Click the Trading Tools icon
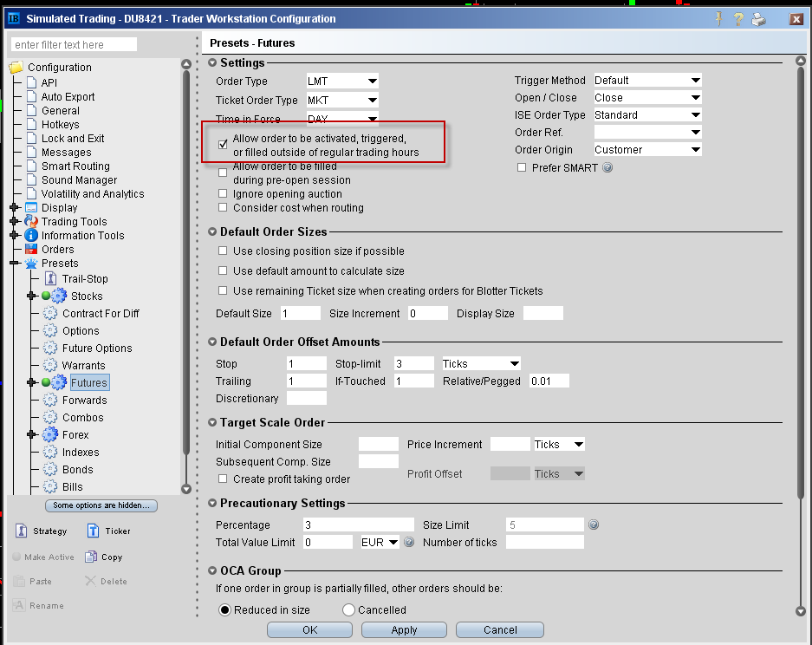Screen dimensions: 812x645 31,221
